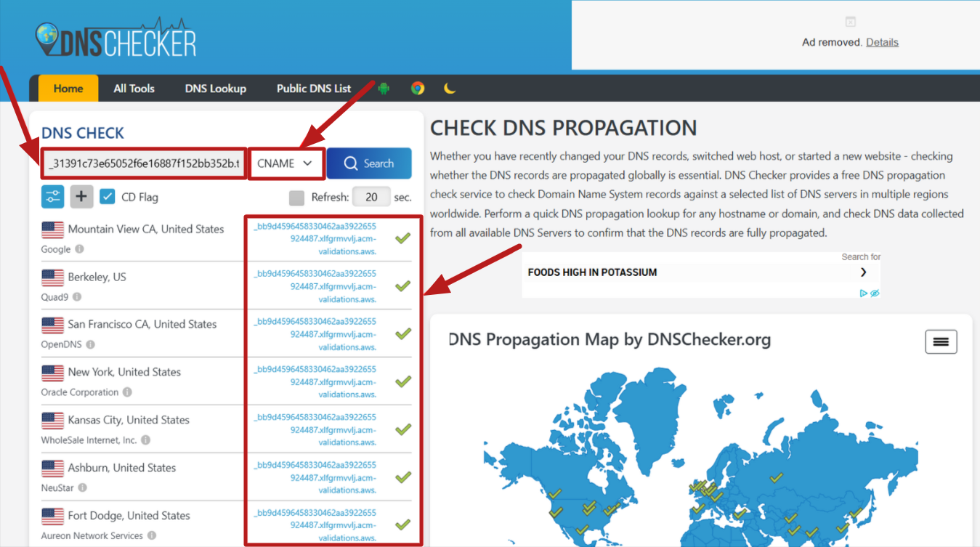
Task: Open the Chrome extension icon link
Action: tap(417, 89)
